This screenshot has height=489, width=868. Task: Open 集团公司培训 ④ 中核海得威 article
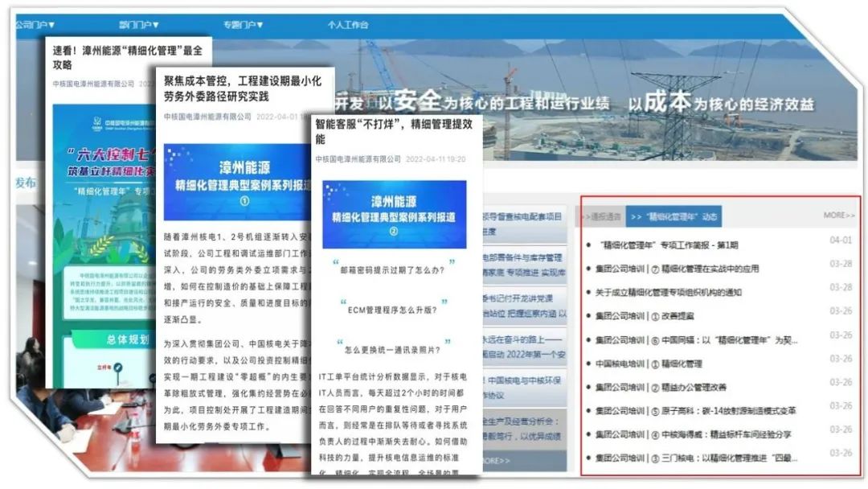693,435
